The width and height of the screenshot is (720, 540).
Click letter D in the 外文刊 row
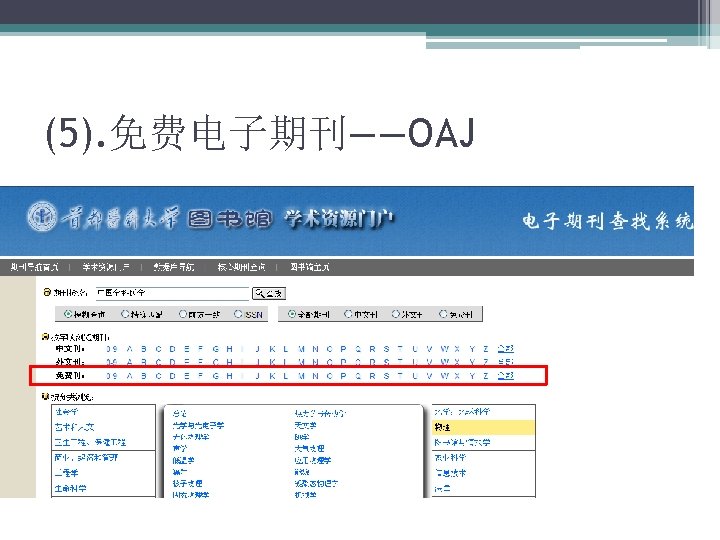coord(173,362)
